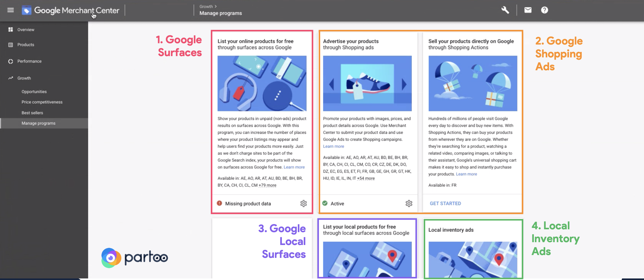Click the red Missing product data alert icon

coord(219,203)
